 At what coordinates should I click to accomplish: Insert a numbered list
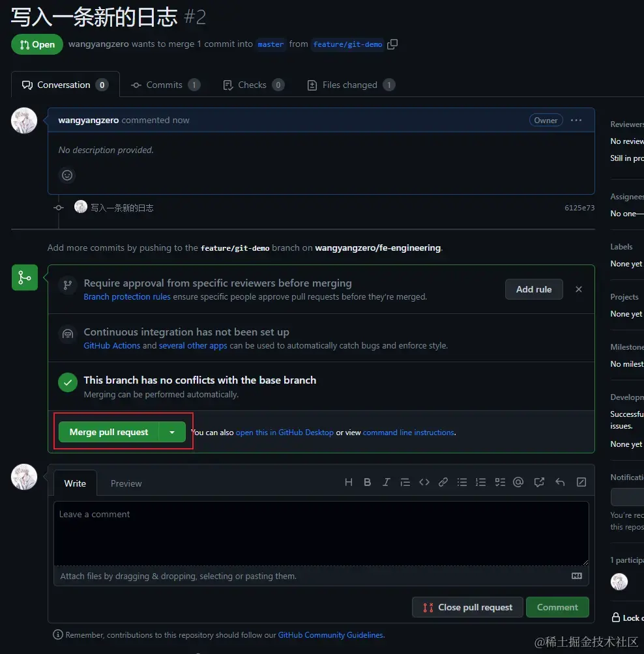481,483
